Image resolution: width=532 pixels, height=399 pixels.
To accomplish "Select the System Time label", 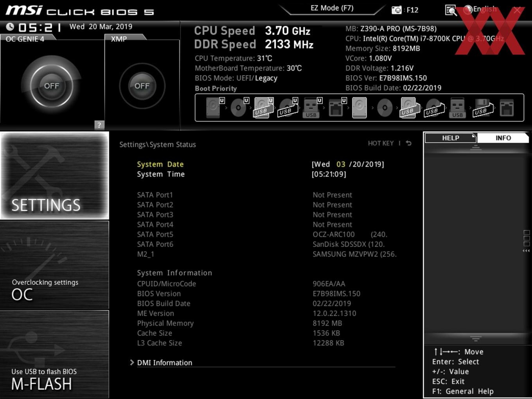I will click(x=161, y=174).
